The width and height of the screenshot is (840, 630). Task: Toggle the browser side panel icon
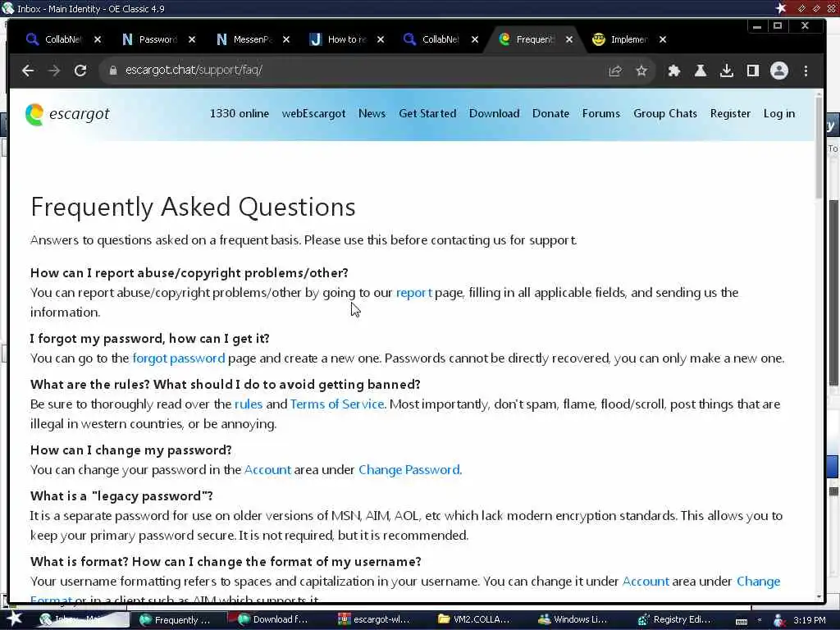[x=753, y=71]
